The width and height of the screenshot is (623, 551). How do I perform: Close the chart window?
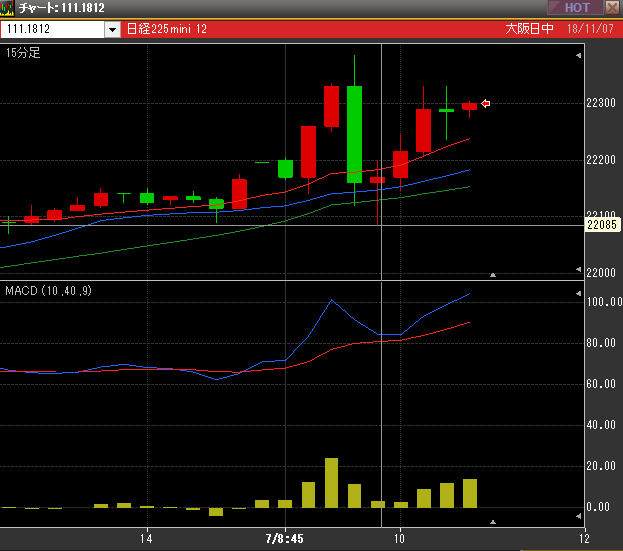(612, 8)
